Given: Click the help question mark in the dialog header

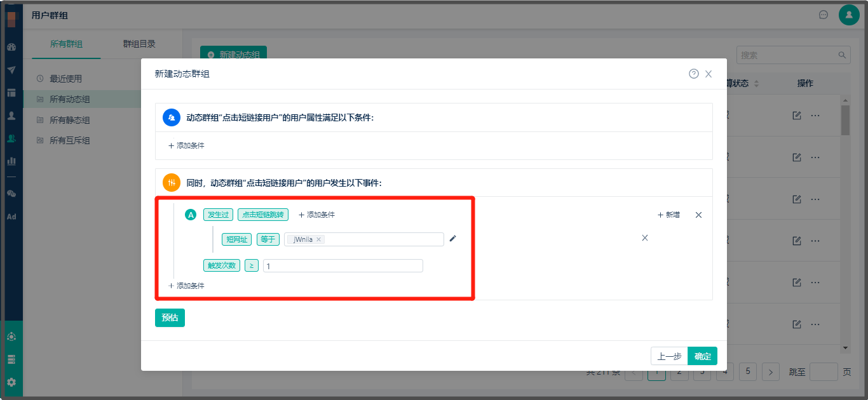Looking at the screenshot, I should [x=694, y=74].
